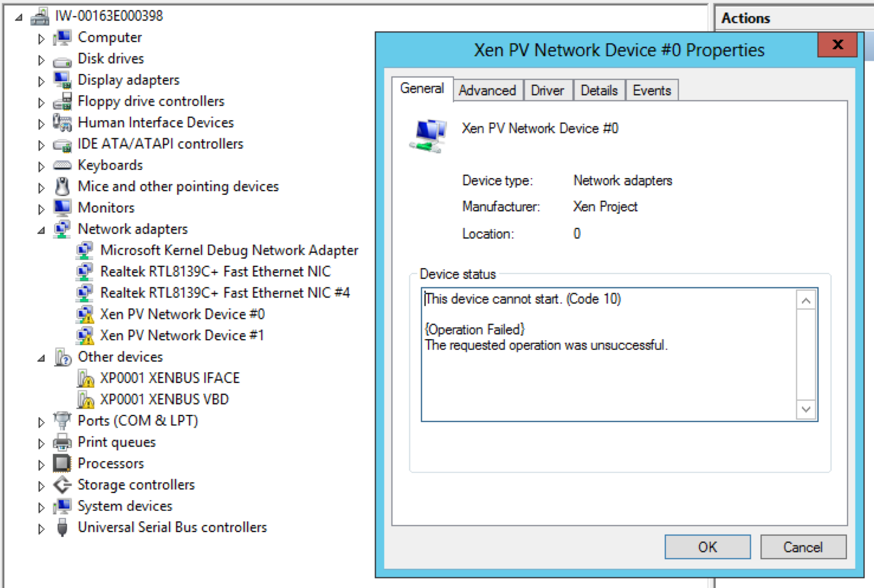Viewport: 874px width, 588px height.
Task: Click the Xen PV Network Device #1 warning icon
Action: click(85, 335)
